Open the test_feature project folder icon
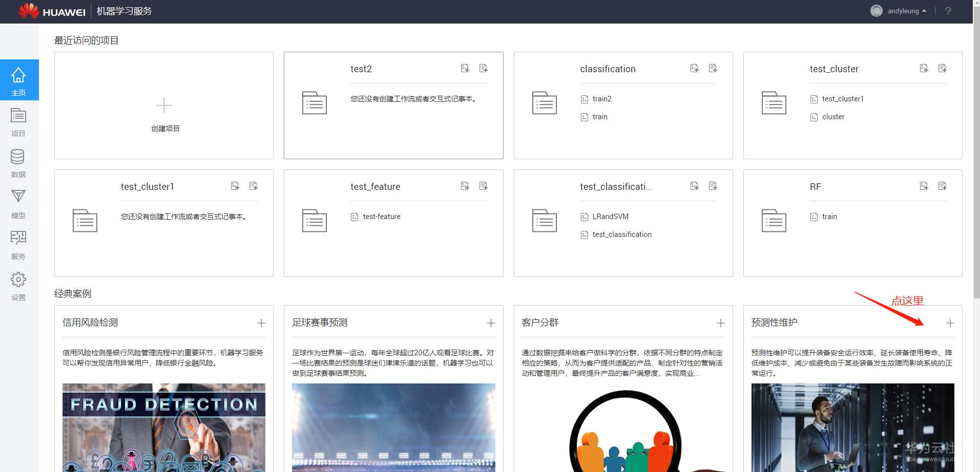Screen dimensions: 980x472 (315, 220)
